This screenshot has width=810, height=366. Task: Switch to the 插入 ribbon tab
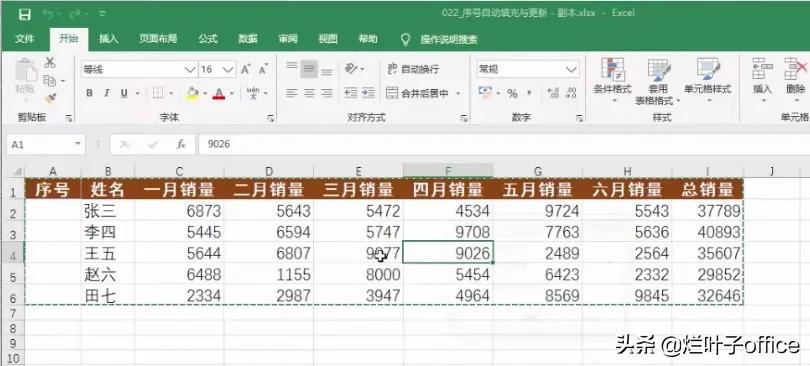(x=108, y=39)
